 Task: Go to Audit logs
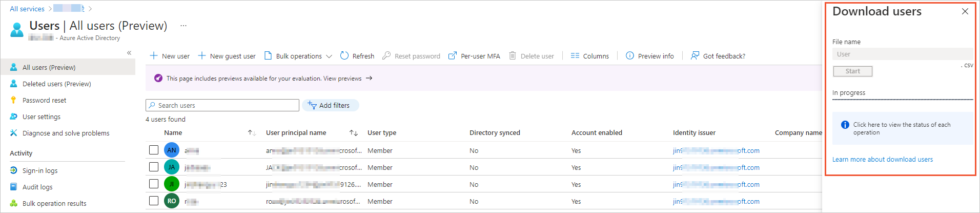pos(37,187)
